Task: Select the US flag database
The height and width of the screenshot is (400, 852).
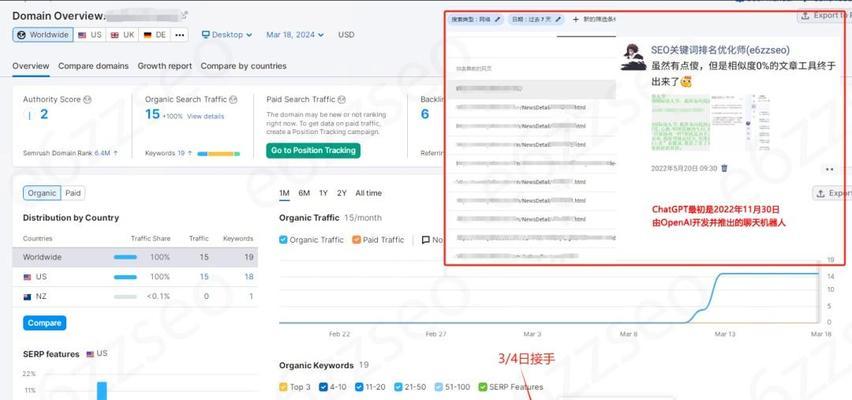Action: 89,35
